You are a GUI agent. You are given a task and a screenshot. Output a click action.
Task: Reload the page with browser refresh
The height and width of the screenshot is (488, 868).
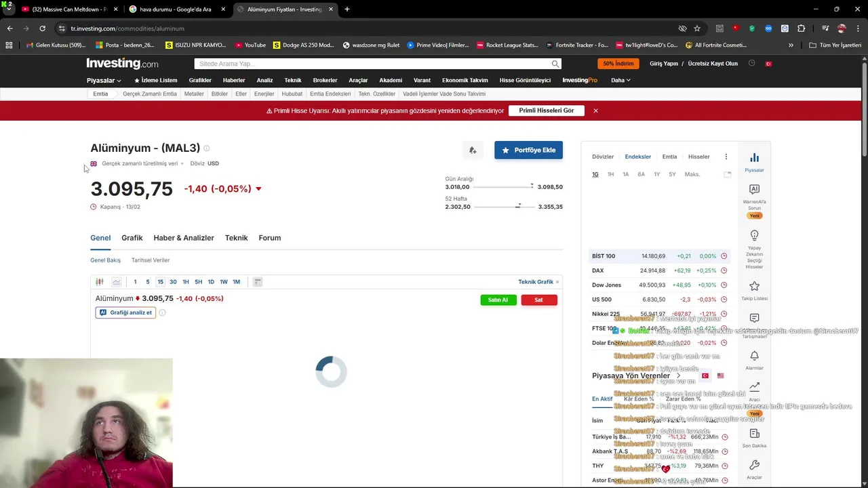[x=42, y=28]
